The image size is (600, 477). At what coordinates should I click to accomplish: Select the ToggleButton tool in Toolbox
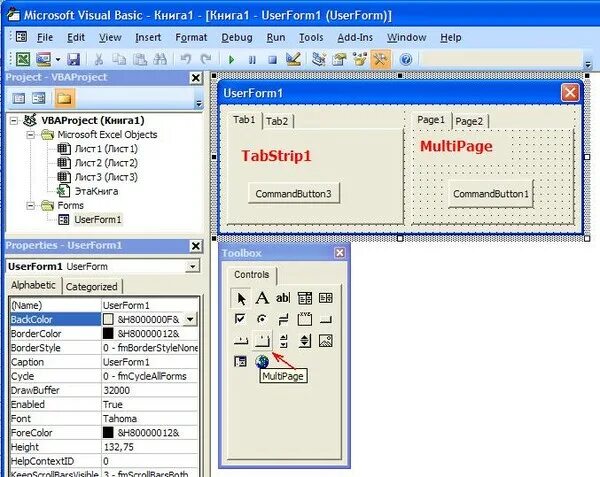pyautogui.click(x=283, y=319)
